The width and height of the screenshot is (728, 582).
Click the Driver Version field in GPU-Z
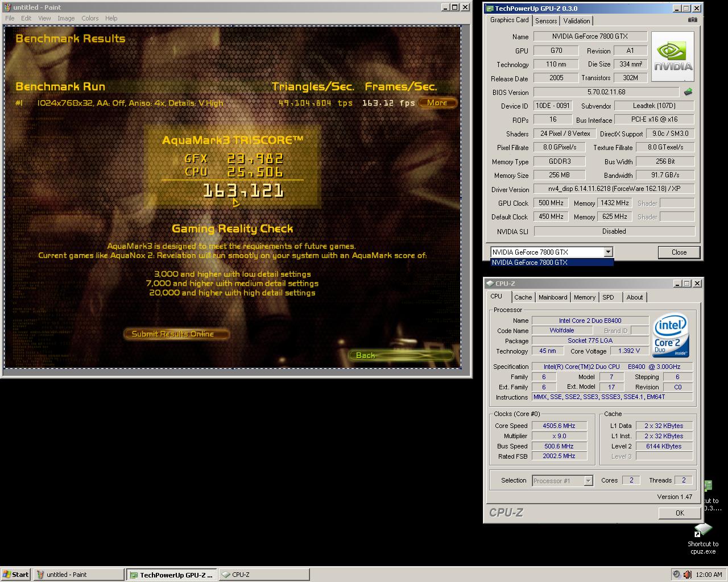[x=614, y=189]
